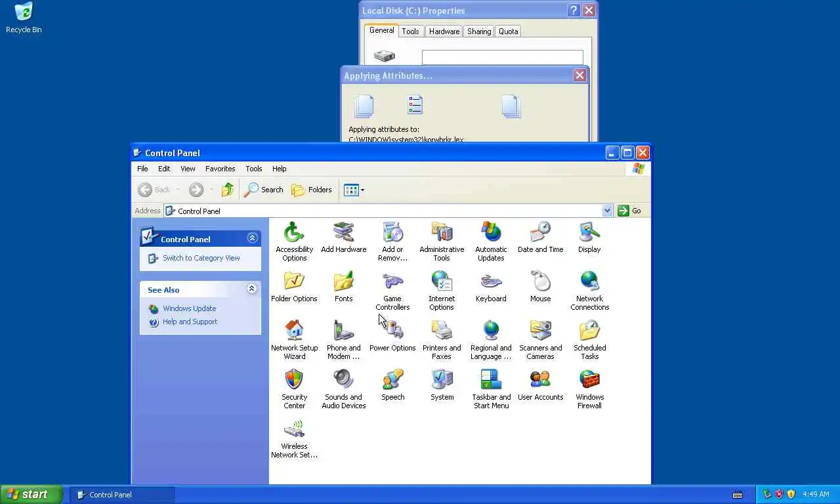Open User Accounts icon
The height and width of the screenshot is (504, 840).
pyautogui.click(x=540, y=380)
